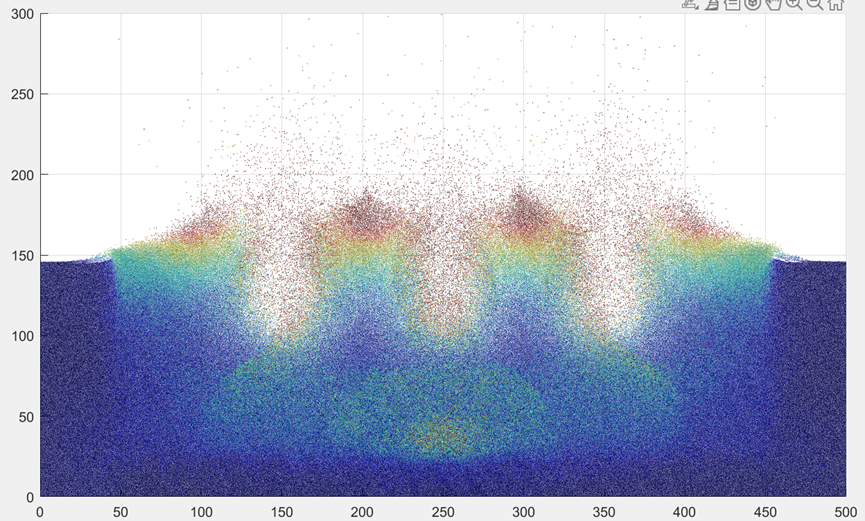Viewport: 865px width, 521px height.
Task: Click the y-axis tick label 200
Action: pos(22,175)
